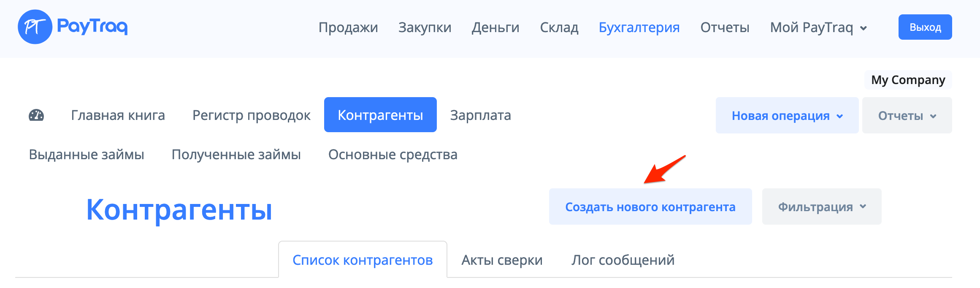980x288 pixels.
Task: Open the Закупки section
Action: point(425,27)
